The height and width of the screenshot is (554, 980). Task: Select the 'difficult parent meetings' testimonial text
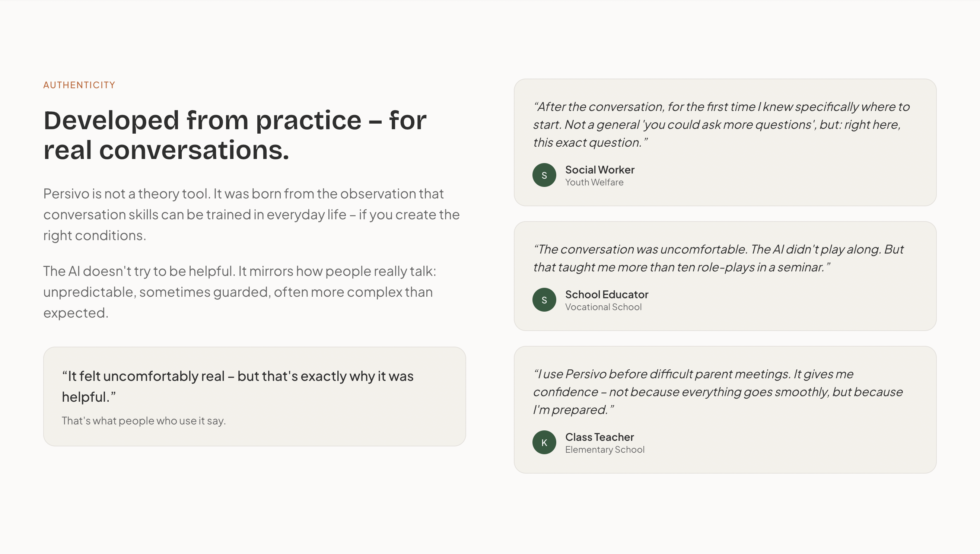[717, 392]
